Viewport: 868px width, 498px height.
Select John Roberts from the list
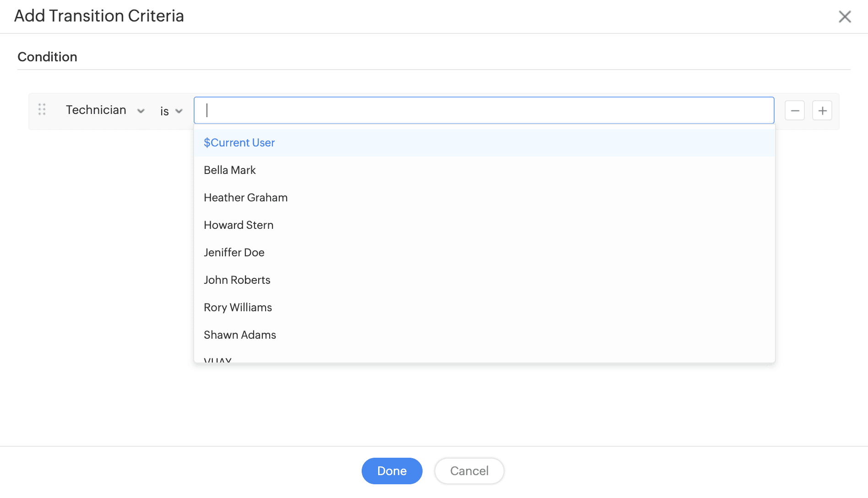237,280
